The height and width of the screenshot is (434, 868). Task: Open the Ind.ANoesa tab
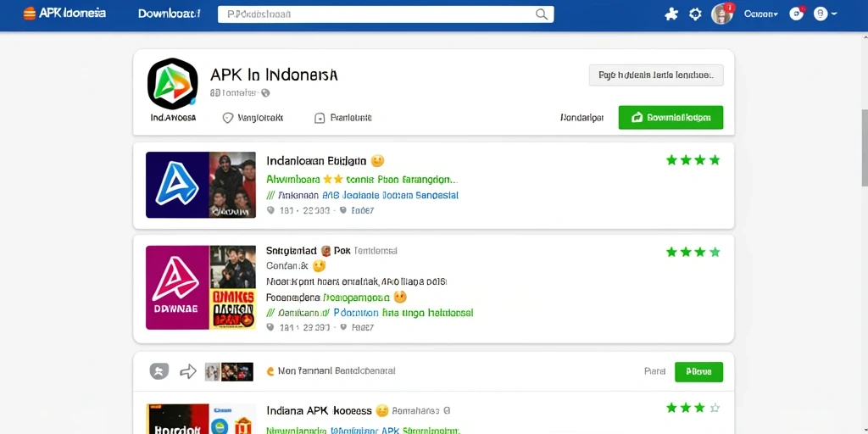click(x=173, y=118)
